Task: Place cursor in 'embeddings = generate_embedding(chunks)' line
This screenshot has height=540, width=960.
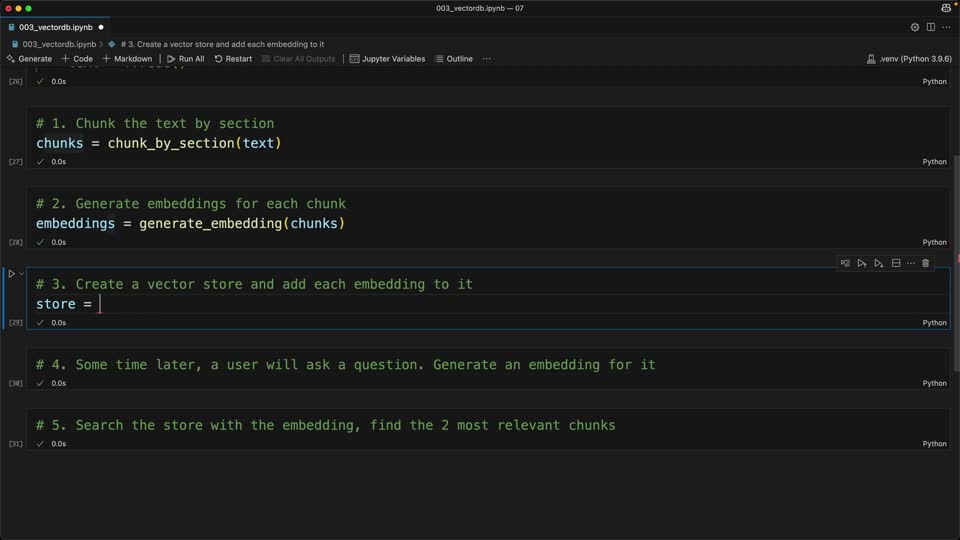Action: 190,223
